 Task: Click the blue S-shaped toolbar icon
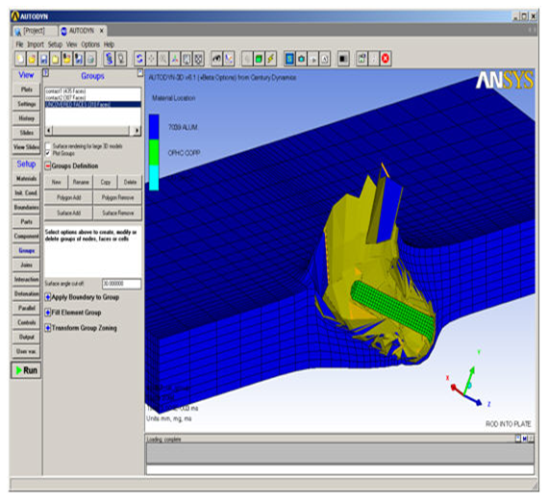click(109, 59)
